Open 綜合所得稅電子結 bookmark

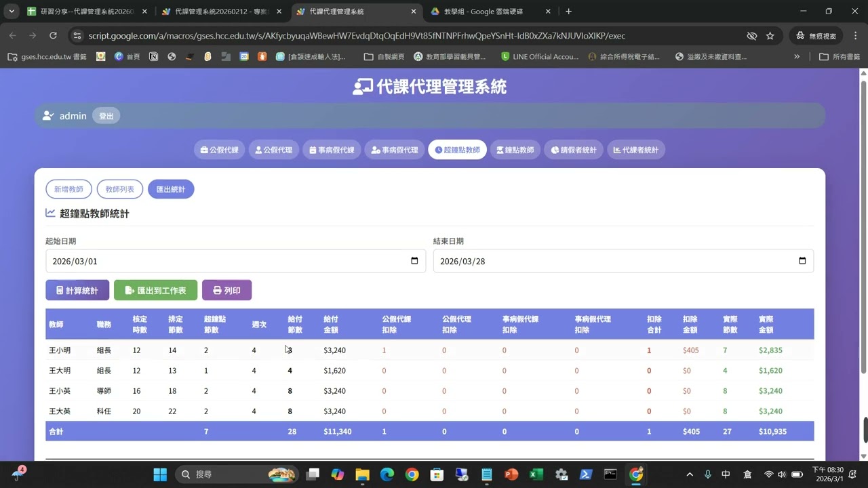click(624, 56)
